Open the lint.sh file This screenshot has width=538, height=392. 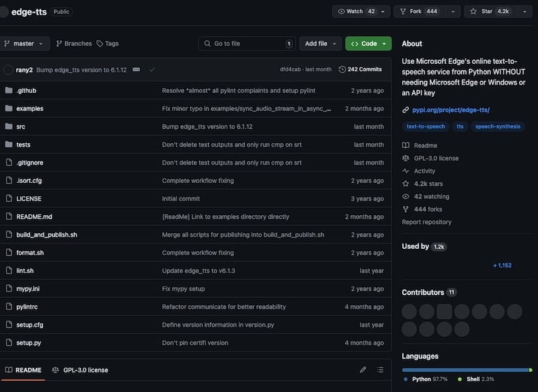coord(25,270)
